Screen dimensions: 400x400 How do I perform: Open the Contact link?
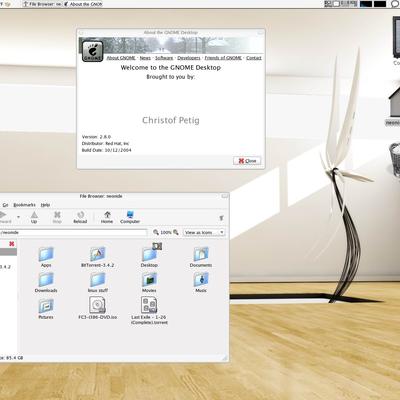[x=254, y=58]
